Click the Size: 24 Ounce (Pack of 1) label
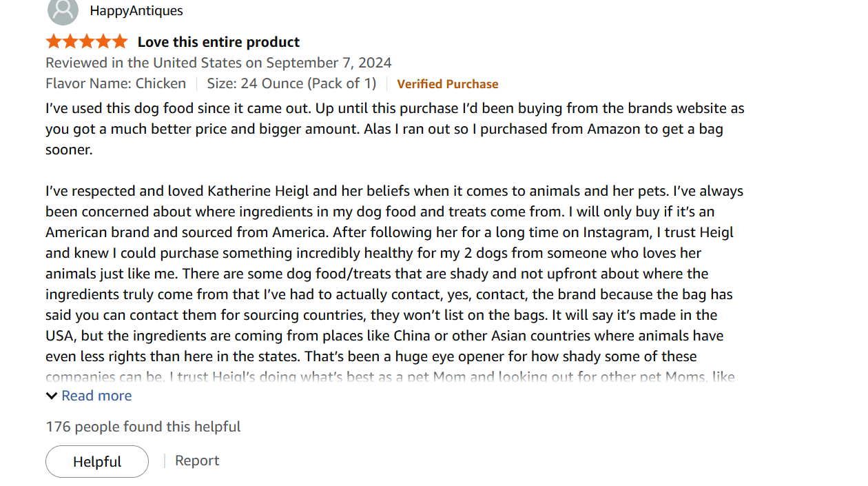The height and width of the screenshot is (486, 868). [291, 83]
